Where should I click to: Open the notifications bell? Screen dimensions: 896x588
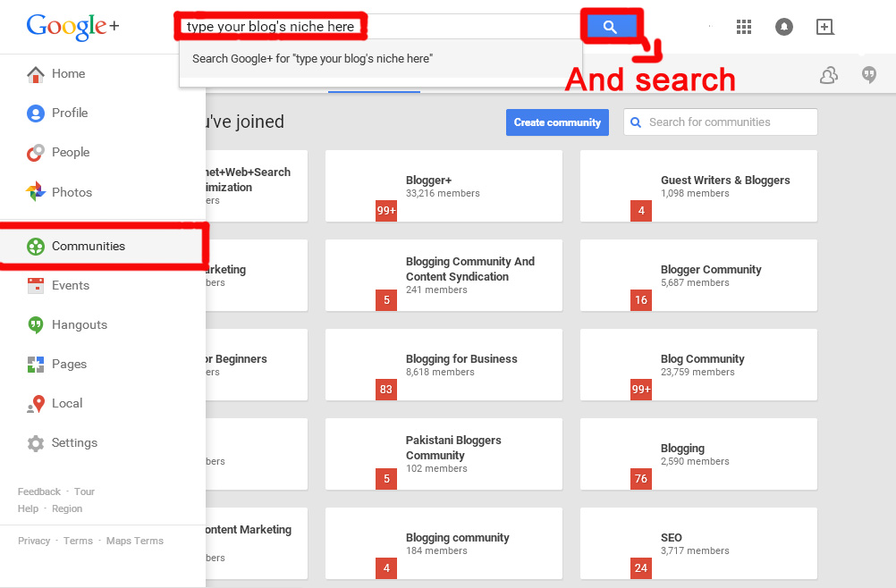point(784,27)
